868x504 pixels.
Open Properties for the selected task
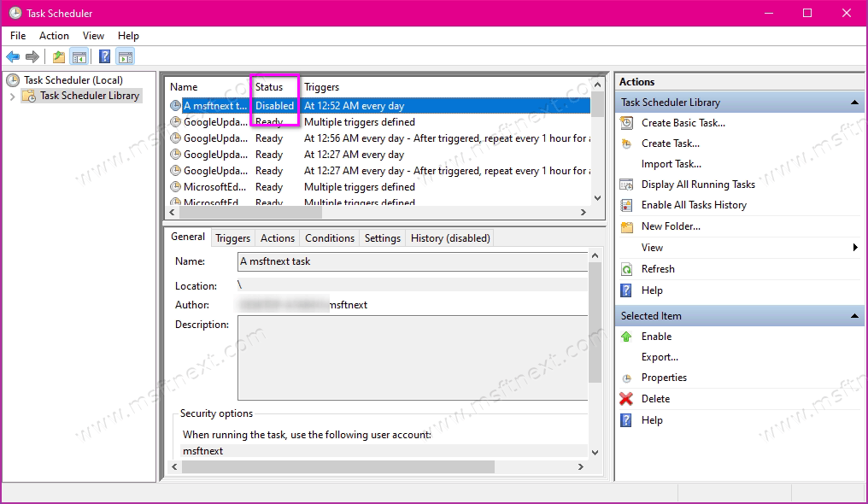(665, 377)
